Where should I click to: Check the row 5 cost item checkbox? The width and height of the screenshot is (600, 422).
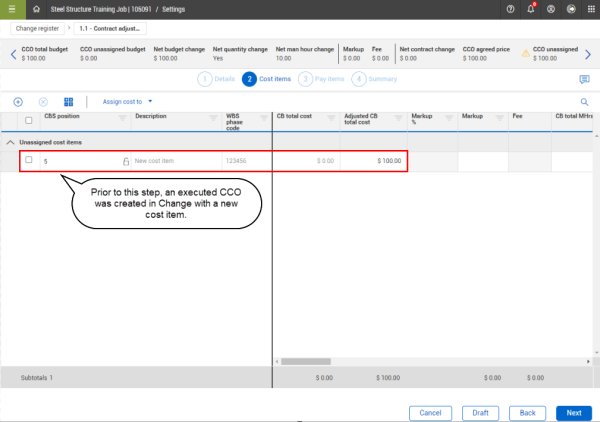click(x=29, y=160)
